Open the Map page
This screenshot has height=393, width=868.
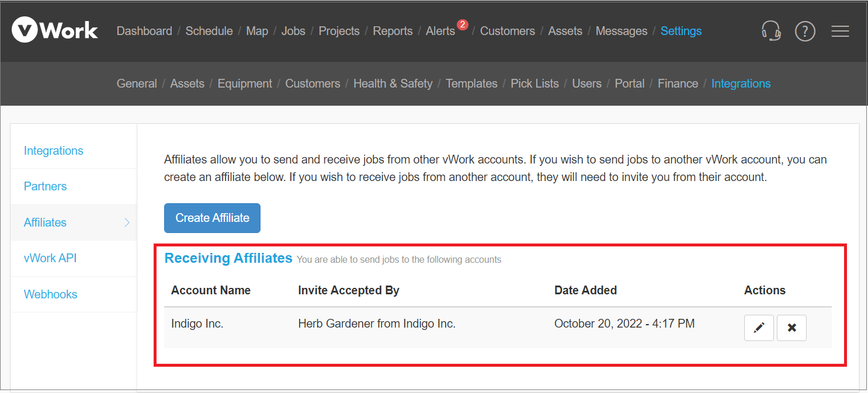click(x=257, y=31)
